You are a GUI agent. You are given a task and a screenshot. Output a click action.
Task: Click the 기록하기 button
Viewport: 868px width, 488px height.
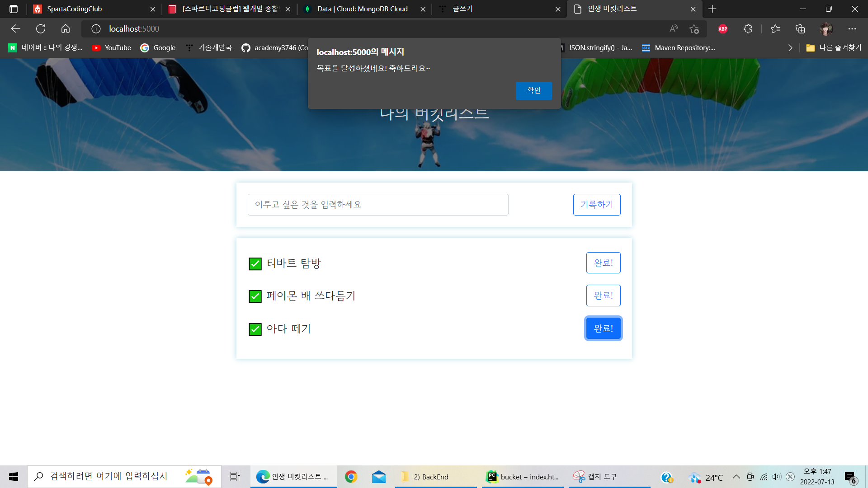click(x=596, y=205)
